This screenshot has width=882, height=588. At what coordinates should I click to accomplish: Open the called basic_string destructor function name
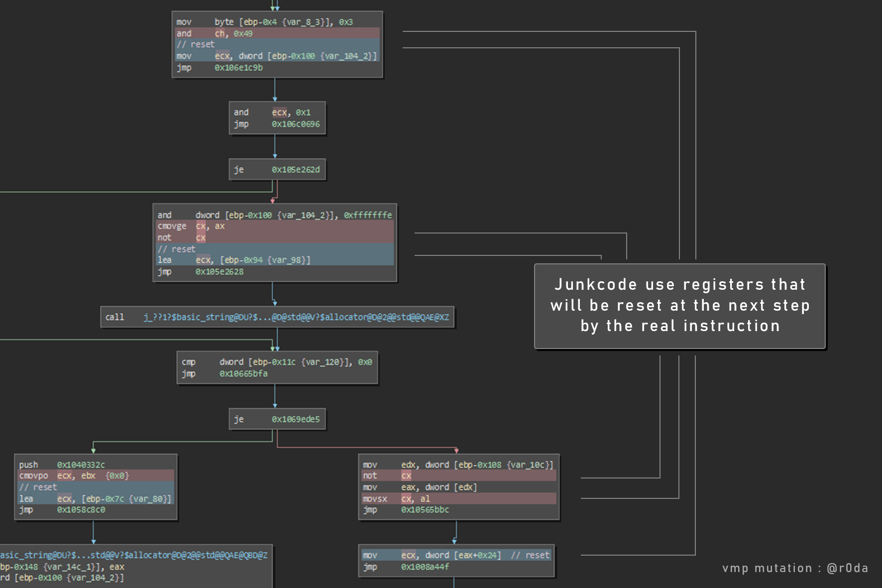(x=296, y=317)
